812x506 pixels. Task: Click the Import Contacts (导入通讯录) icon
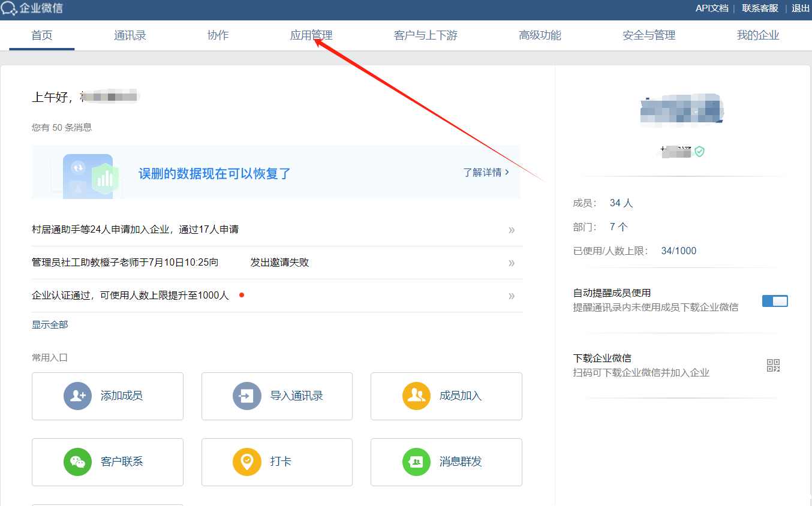pyautogui.click(x=246, y=396)
